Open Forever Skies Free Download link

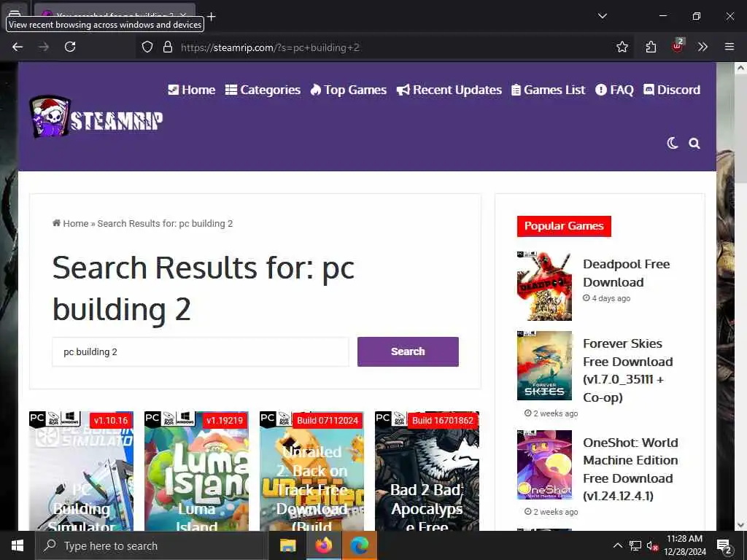[628, 370]
